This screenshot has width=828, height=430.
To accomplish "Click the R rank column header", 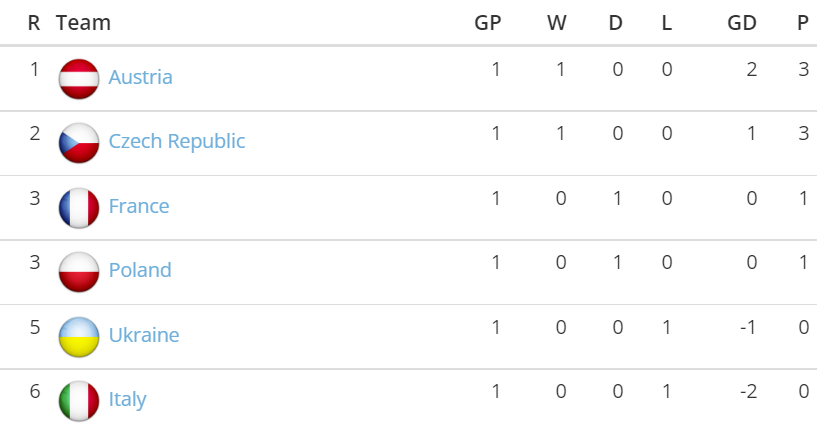I will [34, 22].
